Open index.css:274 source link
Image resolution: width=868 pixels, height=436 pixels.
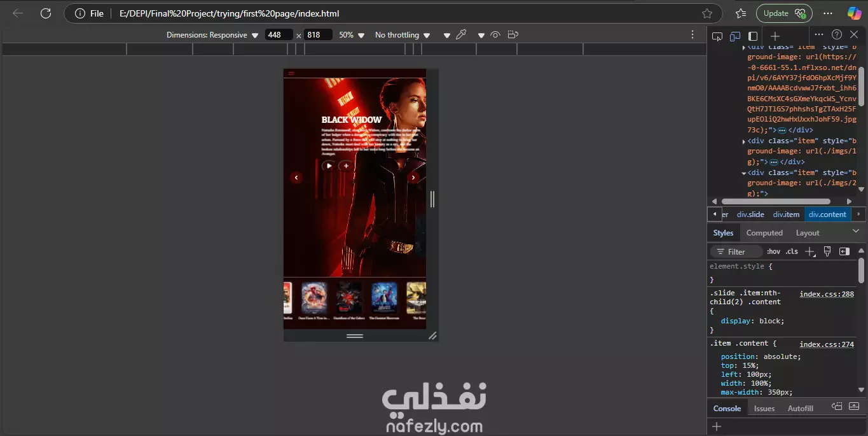[x=827, y=344]
